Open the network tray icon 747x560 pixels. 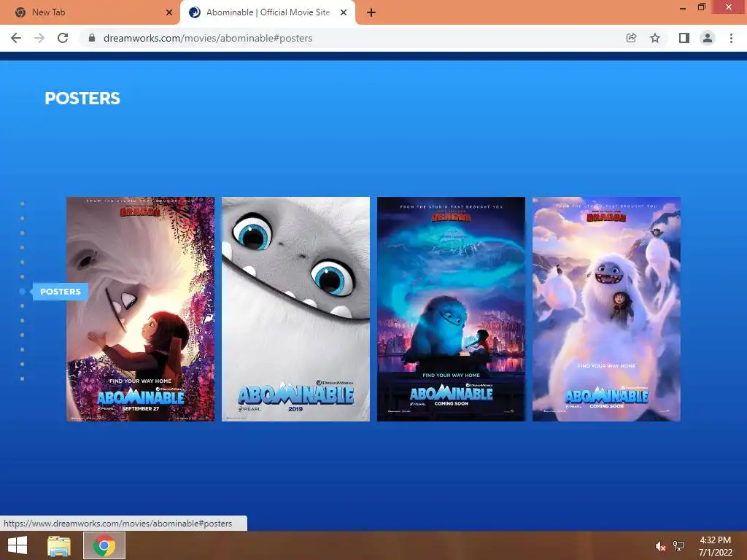(x=678, y=546)
